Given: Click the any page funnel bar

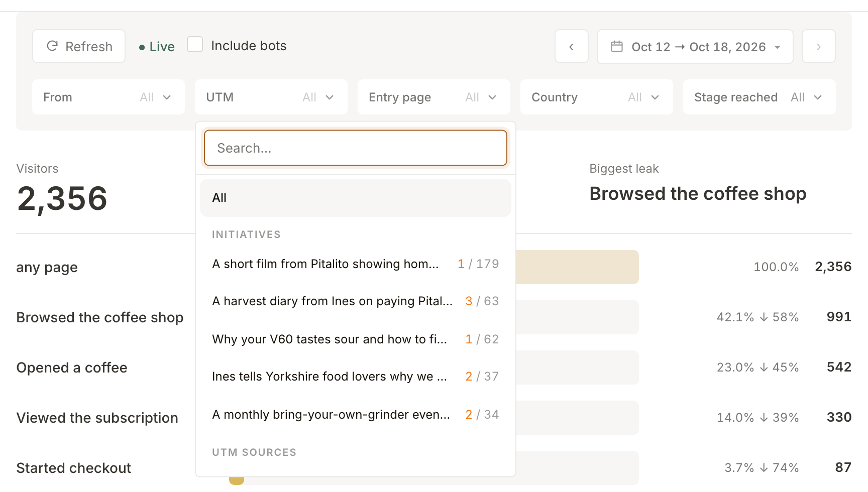Looking at the screenshot, I should click(577, 267).
